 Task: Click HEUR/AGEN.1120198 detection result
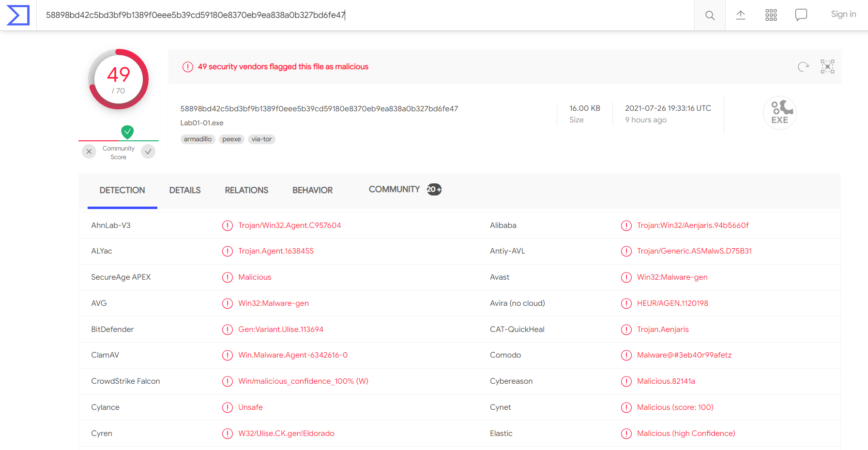(x=672, y=303)
